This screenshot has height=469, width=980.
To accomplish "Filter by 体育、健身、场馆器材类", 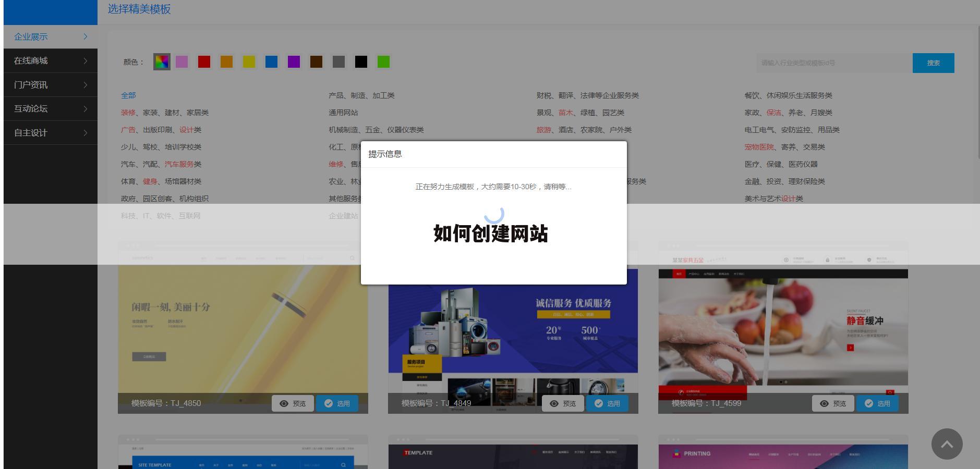I will coord(161,181).
